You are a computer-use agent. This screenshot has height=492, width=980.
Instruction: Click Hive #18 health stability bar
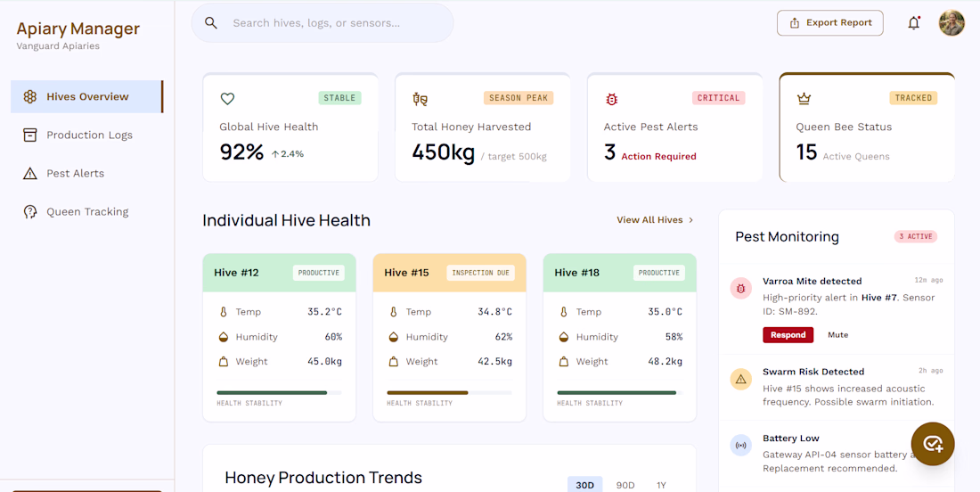619,392
